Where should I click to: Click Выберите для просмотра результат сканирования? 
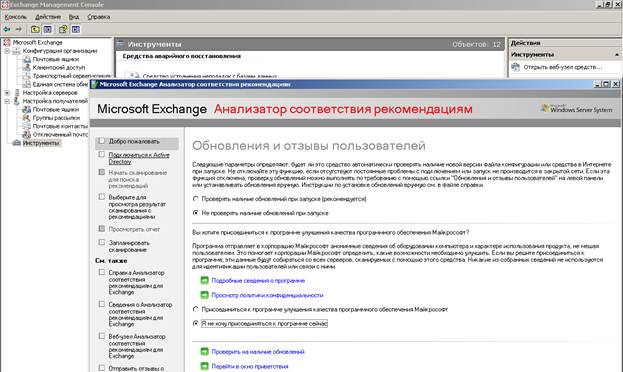tap(137, 207)
